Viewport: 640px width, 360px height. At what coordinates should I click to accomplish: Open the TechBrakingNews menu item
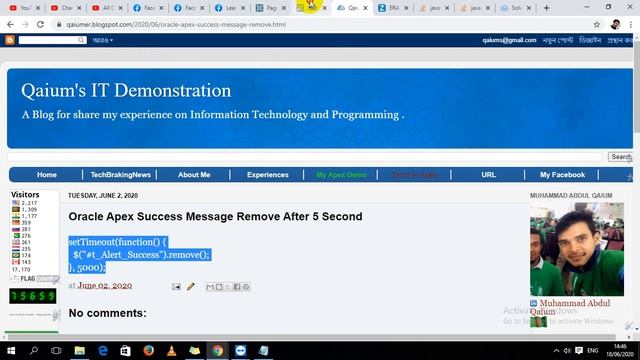pyautogui.click(x=120, y=175)
